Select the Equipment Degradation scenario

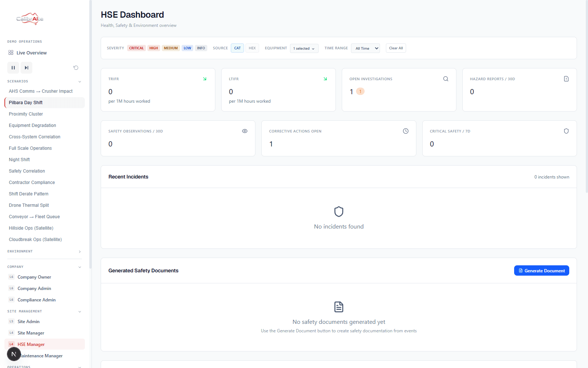click(x=44, y=125)
